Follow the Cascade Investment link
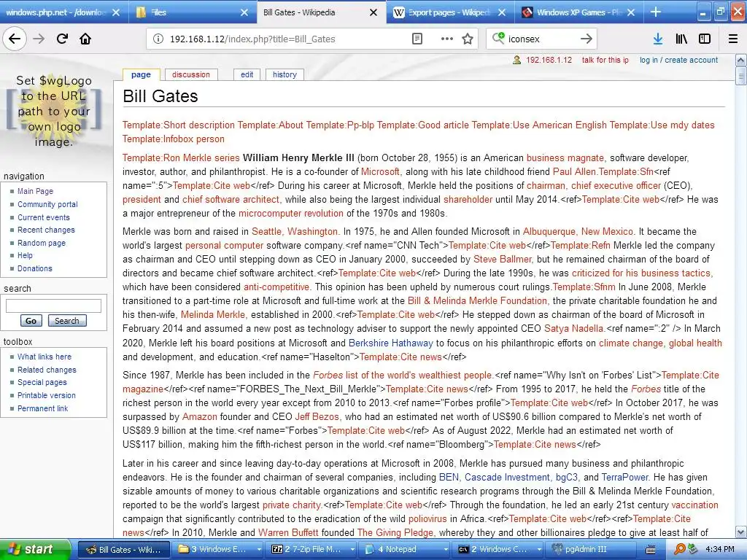 [507, 477]
